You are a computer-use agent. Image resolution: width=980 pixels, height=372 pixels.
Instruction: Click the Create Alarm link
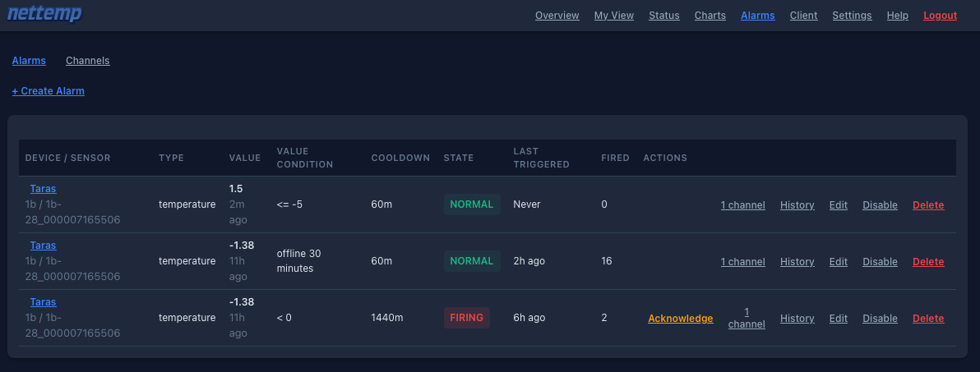click(x=48, y=91)
